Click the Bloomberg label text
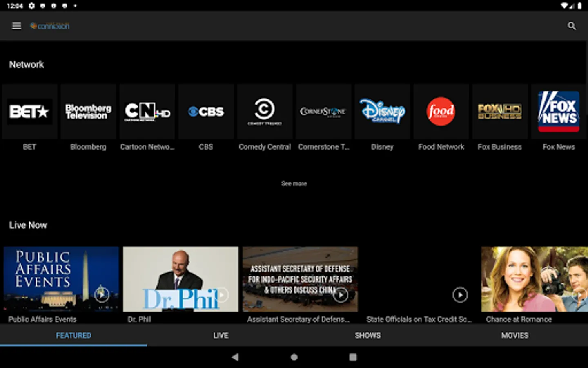This screenshot has width=588, height=368. (x=88, y=147)
